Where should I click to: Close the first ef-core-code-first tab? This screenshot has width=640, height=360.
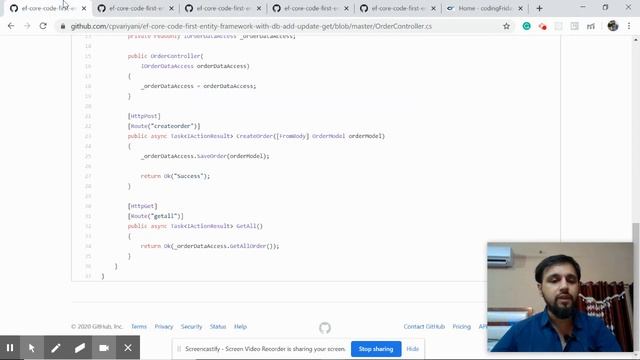(84, 8)
